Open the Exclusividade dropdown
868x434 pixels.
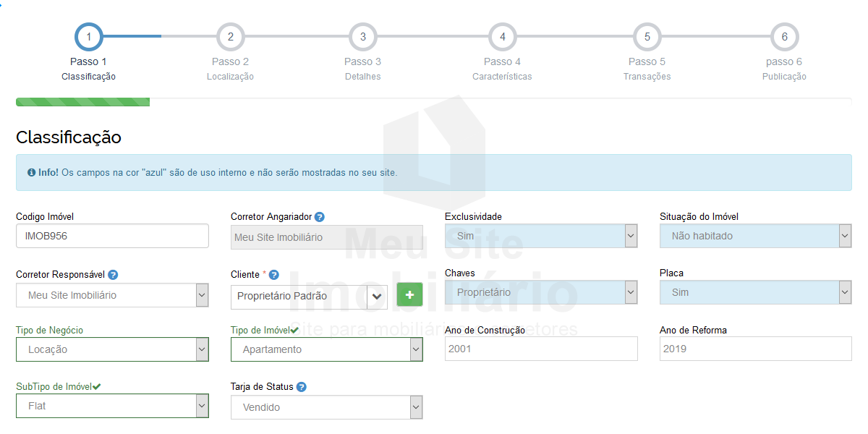pos(540,236)
